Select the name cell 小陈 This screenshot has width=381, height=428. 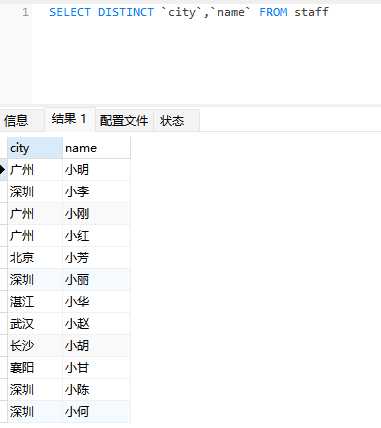[96, 390]
